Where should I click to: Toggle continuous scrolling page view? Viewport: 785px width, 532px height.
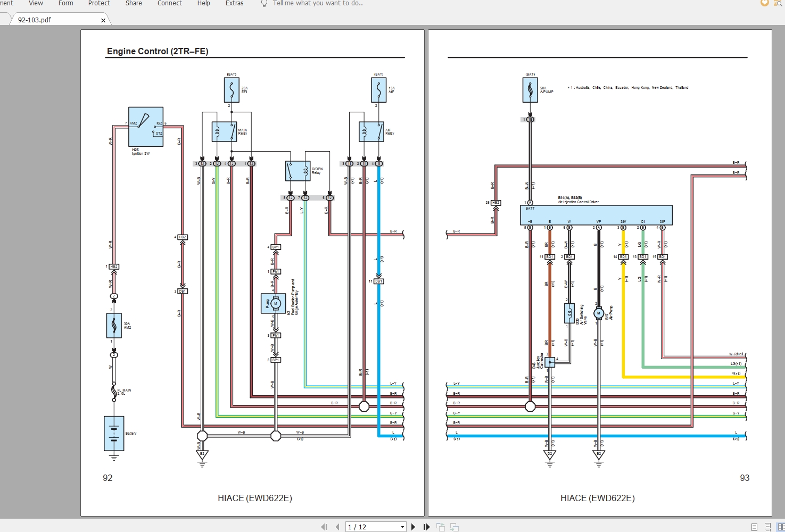[x=768, y=527]
